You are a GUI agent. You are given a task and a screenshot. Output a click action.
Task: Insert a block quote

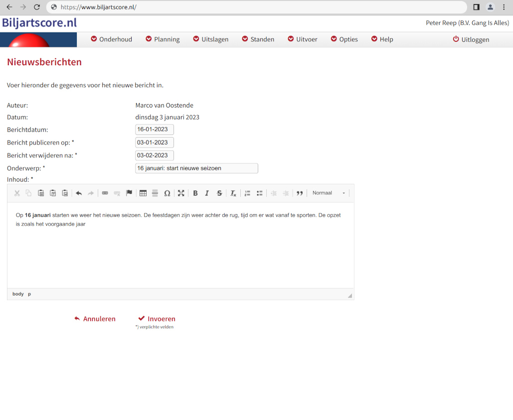[300, 193]
